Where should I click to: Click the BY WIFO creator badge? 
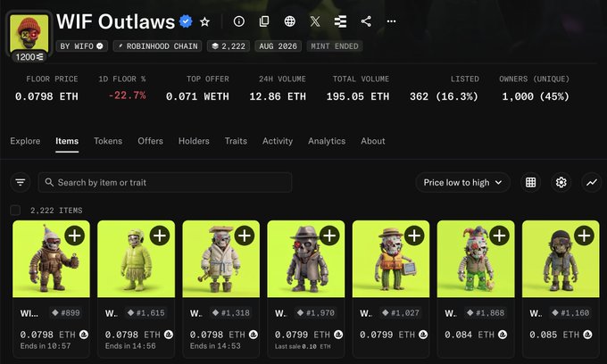[82, 46]
